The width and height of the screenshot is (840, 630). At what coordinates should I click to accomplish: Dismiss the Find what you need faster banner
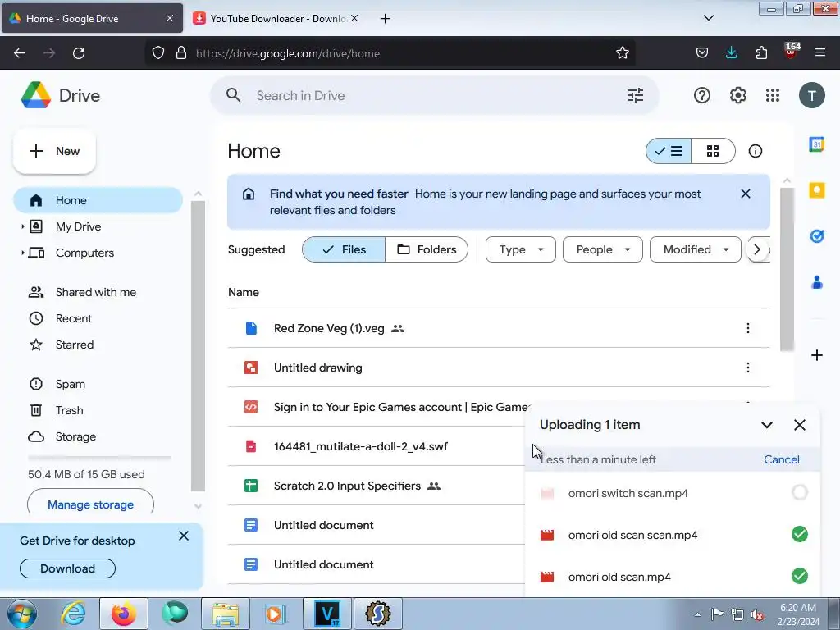pos(745,194)
